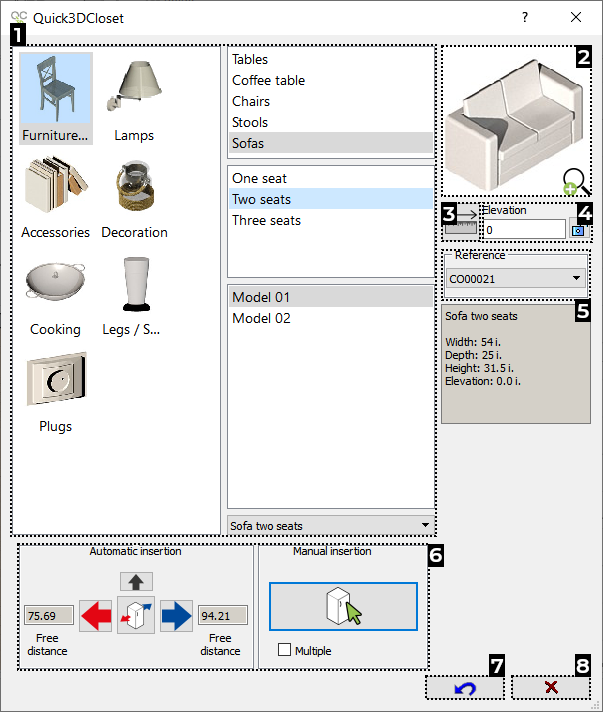
Task: Insert automatically toward the right with blue arrow
Action: click(176, 616)
